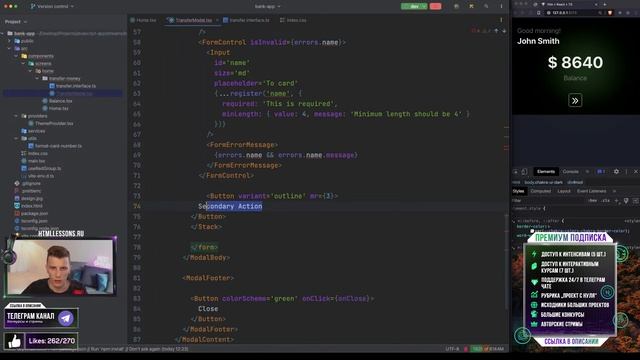
Task: Open index.html in project tree
Action: click(x=28, y=206)
